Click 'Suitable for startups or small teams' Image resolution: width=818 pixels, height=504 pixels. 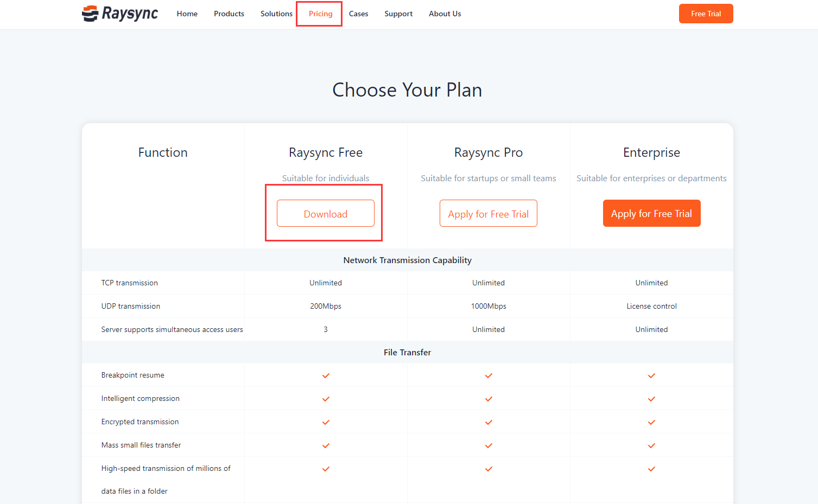point(489,178)
